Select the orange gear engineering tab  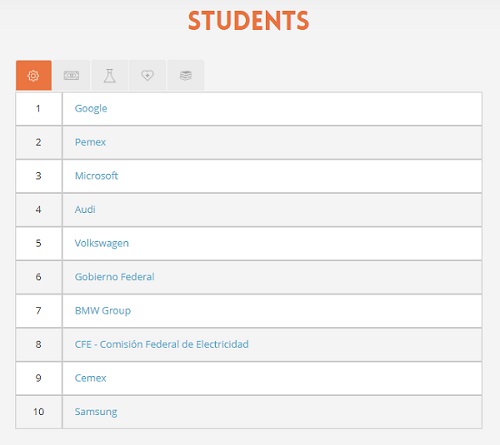pyautogui.click(x=34, y=75)
